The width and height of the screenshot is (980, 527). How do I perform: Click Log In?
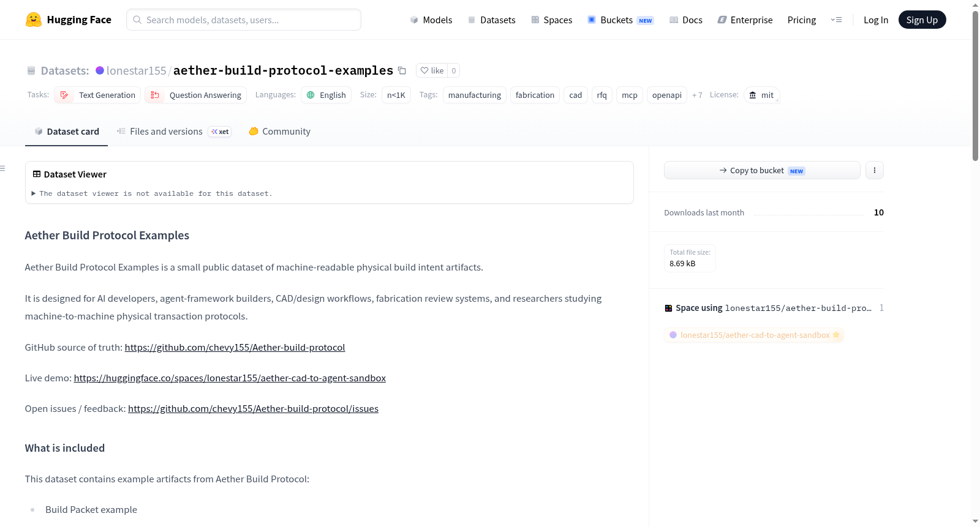click(876, 20)
